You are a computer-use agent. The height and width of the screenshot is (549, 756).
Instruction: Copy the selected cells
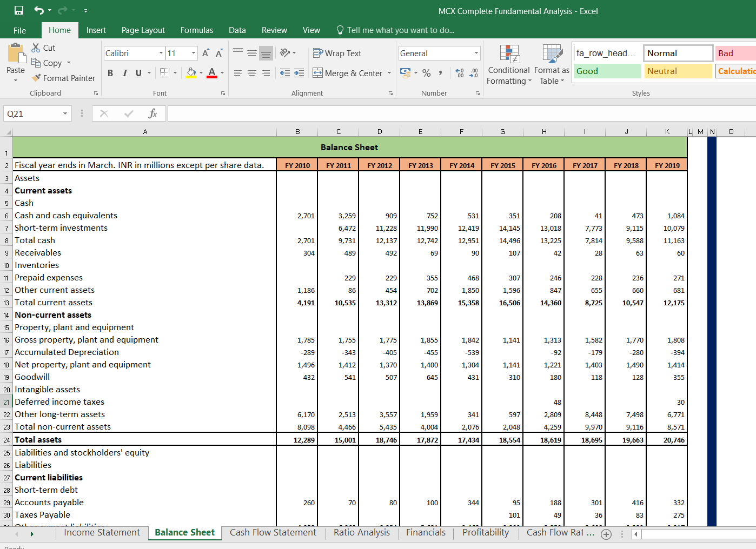click(x=47, y=63)
